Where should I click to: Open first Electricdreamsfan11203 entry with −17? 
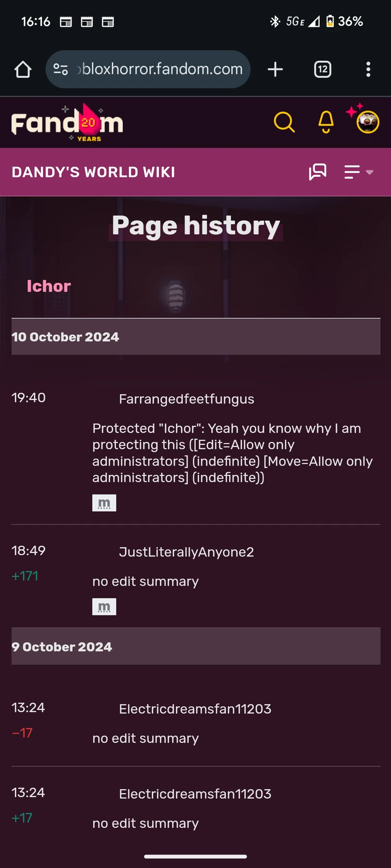(195, 709)
